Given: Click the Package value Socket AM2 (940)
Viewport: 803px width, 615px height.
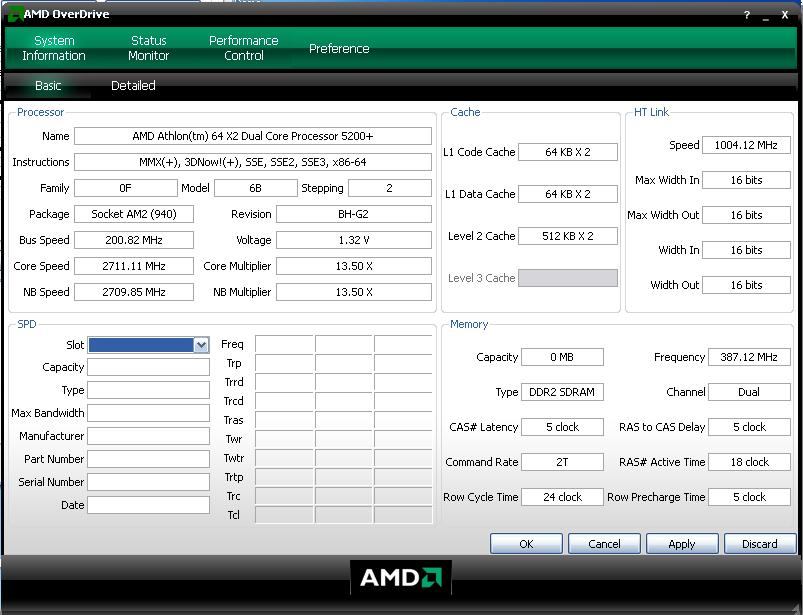Looking at the screenshot, I should point(134,214).
